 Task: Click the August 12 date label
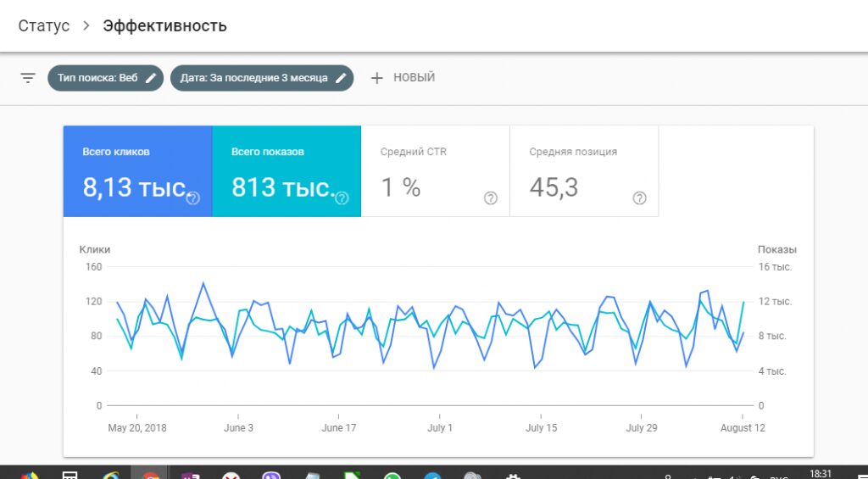coord(742,428)
